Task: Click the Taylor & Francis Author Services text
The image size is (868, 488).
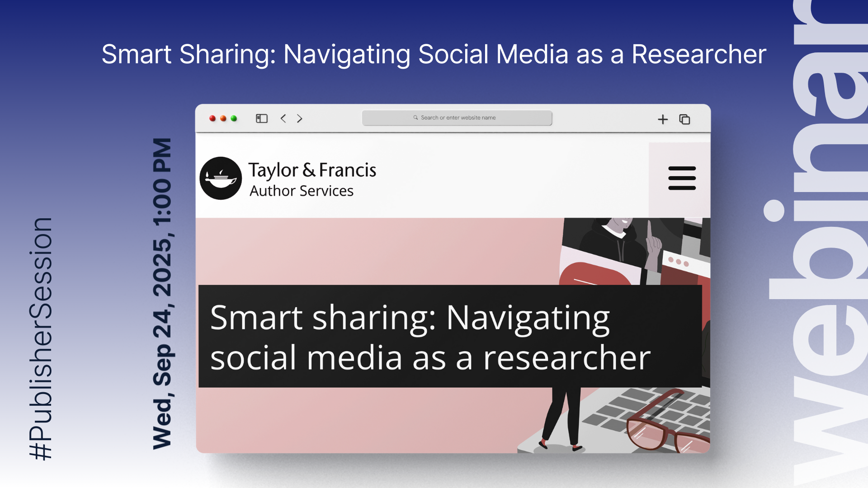Action: (312, 179)
